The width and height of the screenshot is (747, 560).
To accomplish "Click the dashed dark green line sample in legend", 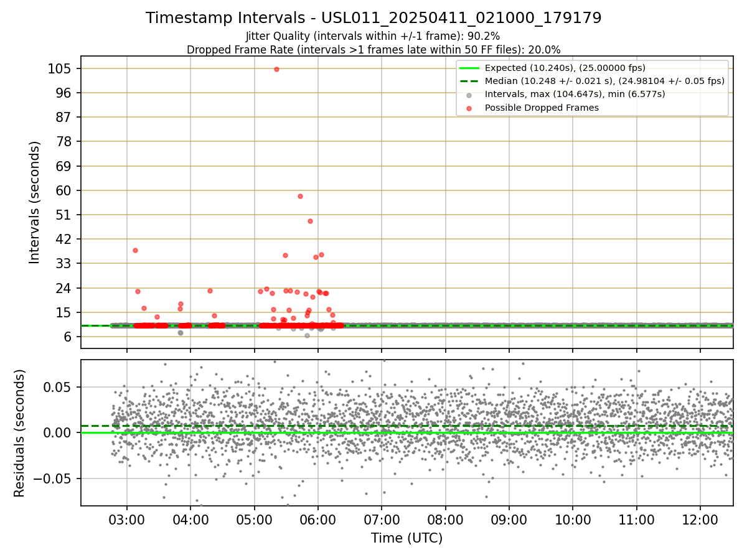I will [469, 81].
